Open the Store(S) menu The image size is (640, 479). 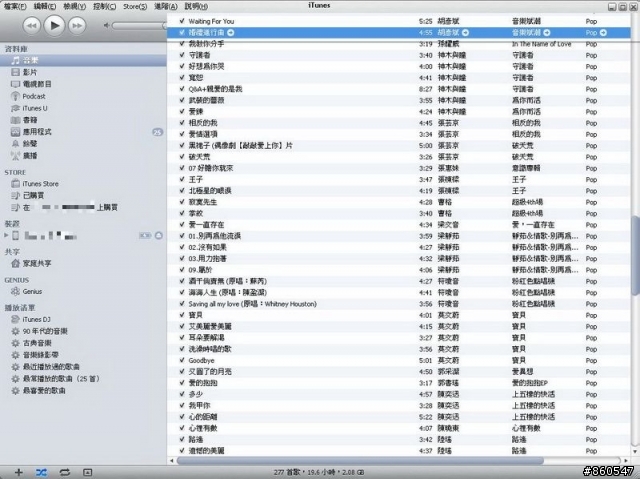[135, 6]
